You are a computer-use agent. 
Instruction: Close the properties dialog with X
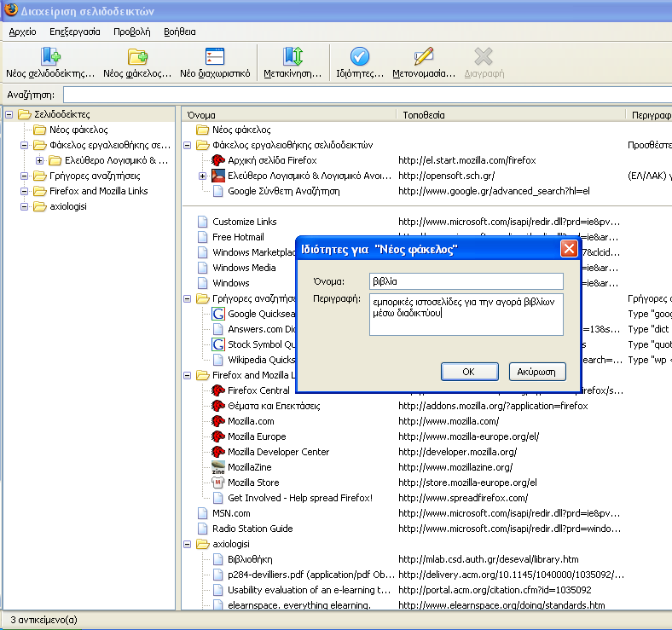click(569, 249)
